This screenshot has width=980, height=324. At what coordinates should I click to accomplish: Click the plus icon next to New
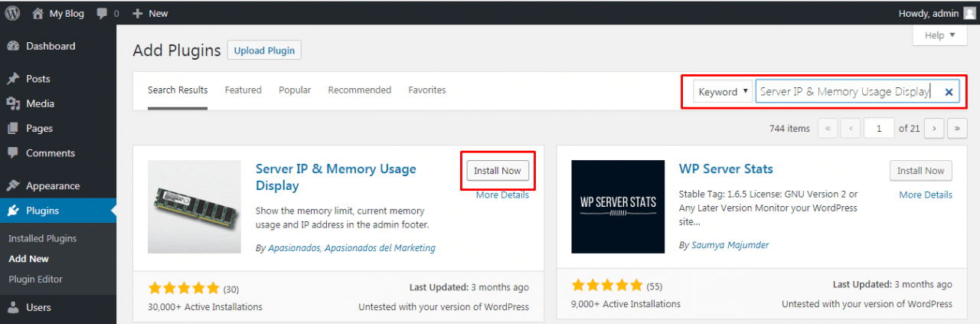(x=137, y=13)
